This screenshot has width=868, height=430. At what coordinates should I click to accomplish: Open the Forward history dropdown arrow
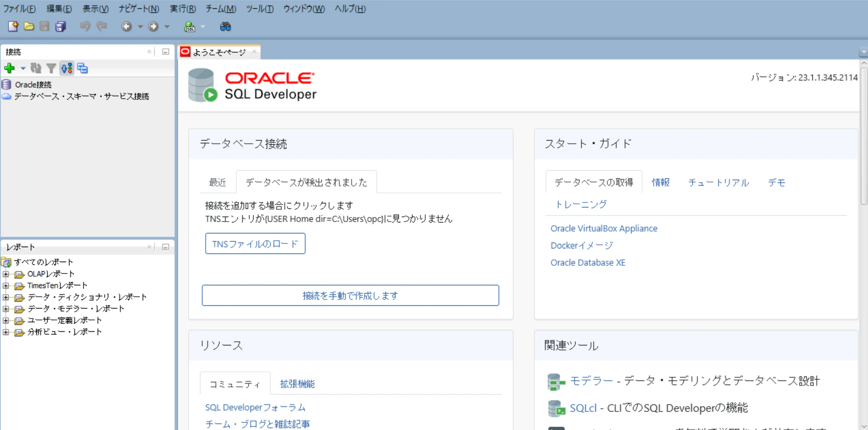pyautogui.click(x=167, y=26)
